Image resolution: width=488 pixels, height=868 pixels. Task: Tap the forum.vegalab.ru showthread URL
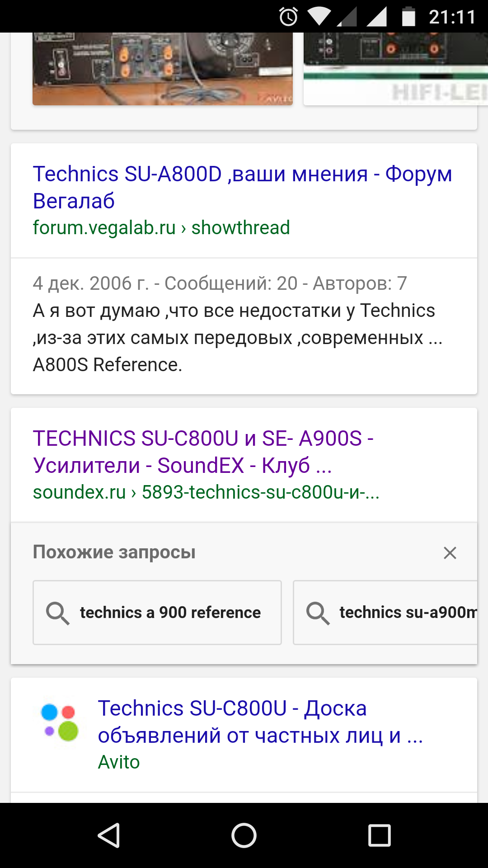tap(161, 228)
